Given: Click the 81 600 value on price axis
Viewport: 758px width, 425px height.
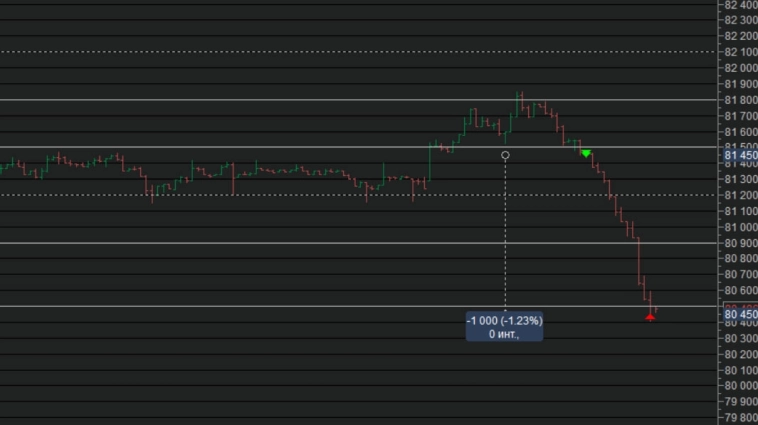Looking at the screenshot, I should pos(741,132).
